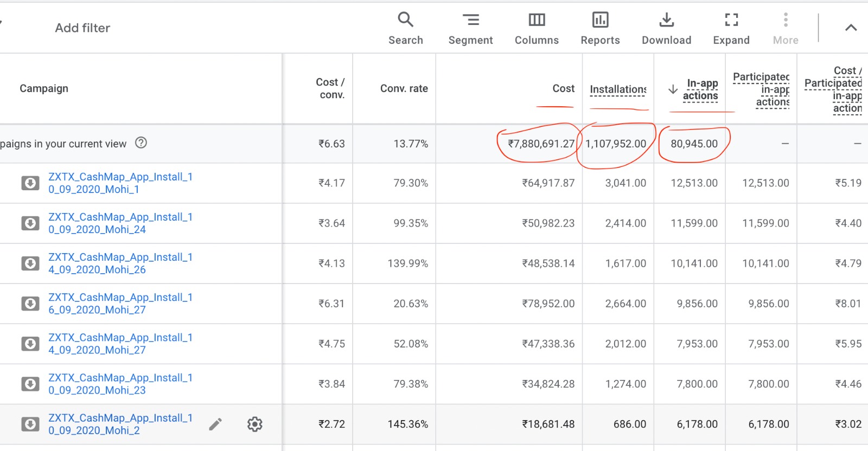868x451 pixels.
Task: Select conv. rate cell 145.36%
Action: [x=407, y=424]
